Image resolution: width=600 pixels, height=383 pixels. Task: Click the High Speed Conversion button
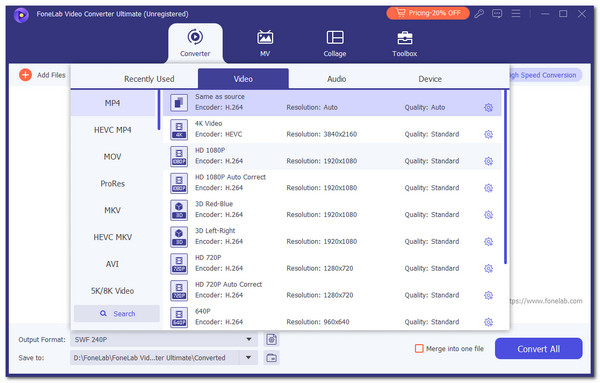point(546,75)
